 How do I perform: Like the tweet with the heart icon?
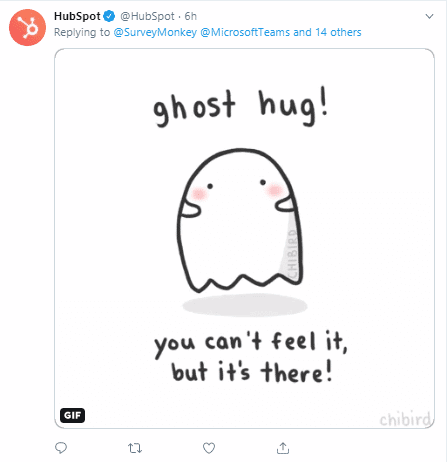tap(209, 448)
